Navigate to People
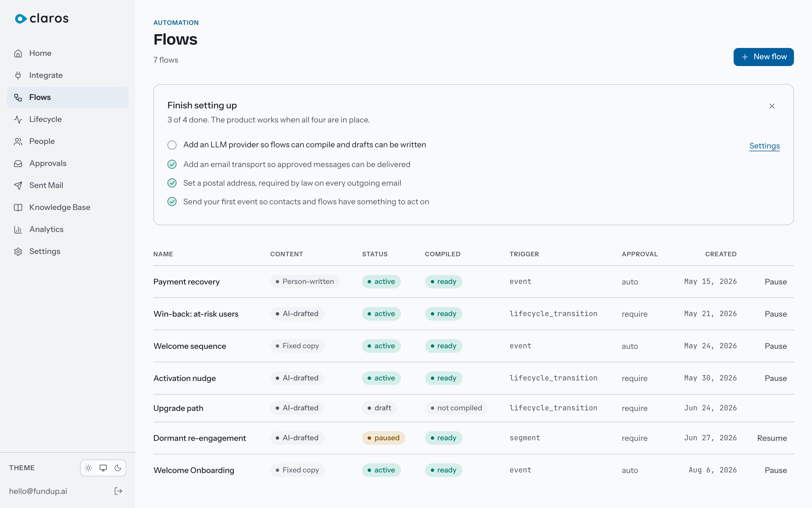 pyautogui.click(x=67, y=141)
